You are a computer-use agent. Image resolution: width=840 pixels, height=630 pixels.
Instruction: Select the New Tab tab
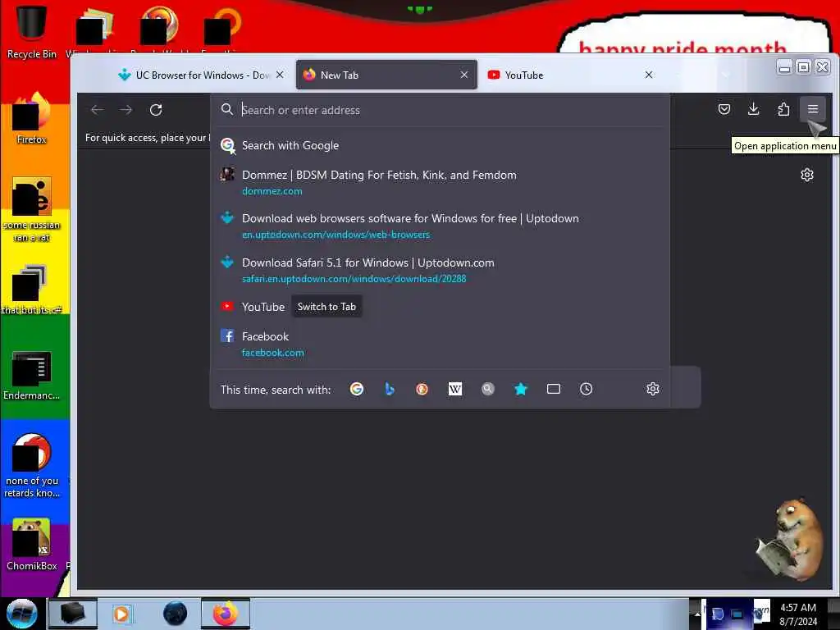coord(386,75)
